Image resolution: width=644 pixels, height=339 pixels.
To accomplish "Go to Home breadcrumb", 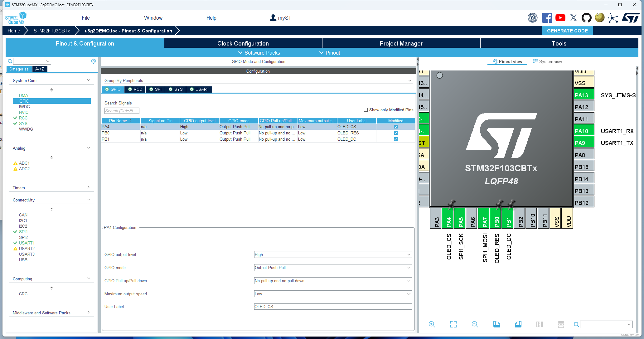I will click(14, 31).
